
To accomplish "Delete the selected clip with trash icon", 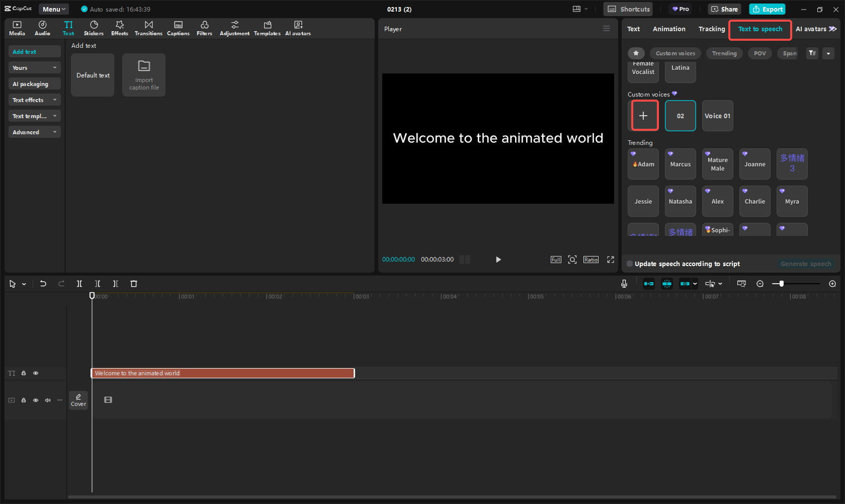I will pos(134,284).
